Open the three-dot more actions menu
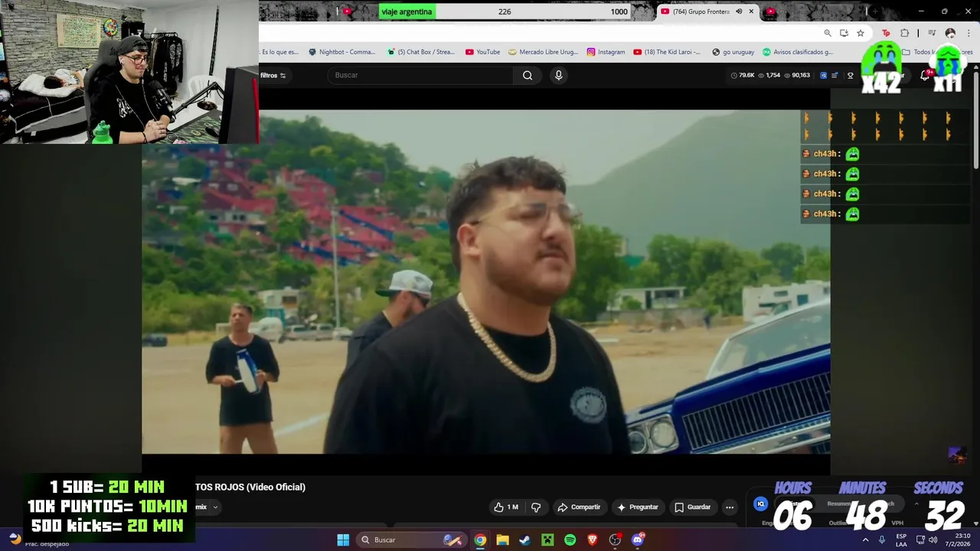This screenshot has height=551, width=980. click(x=730, y=507)
